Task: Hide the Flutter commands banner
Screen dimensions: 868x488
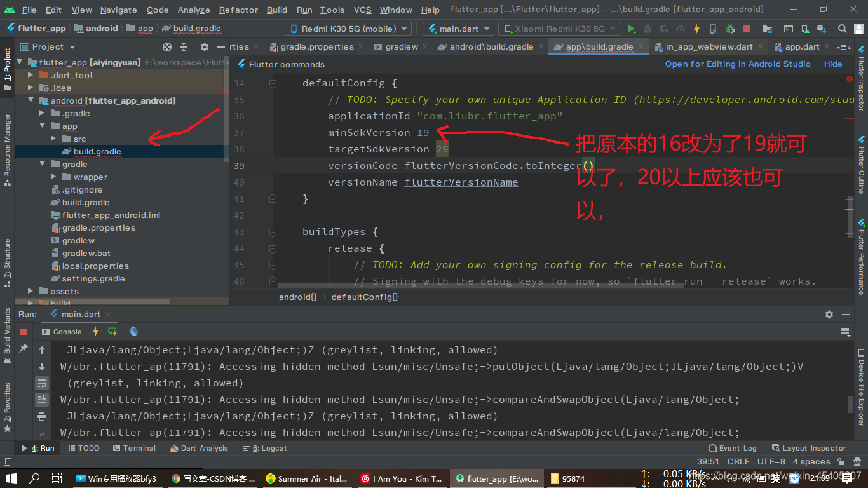Action: click(x=833, y=64)
